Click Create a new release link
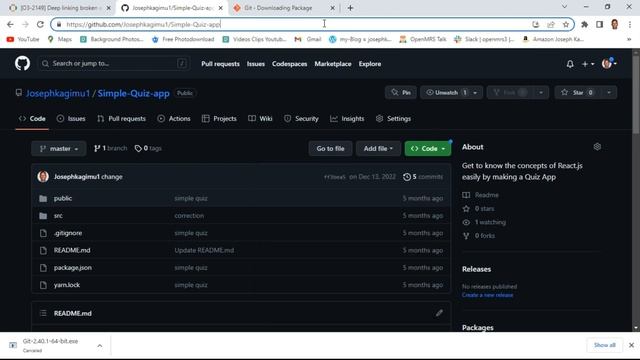 487,295
